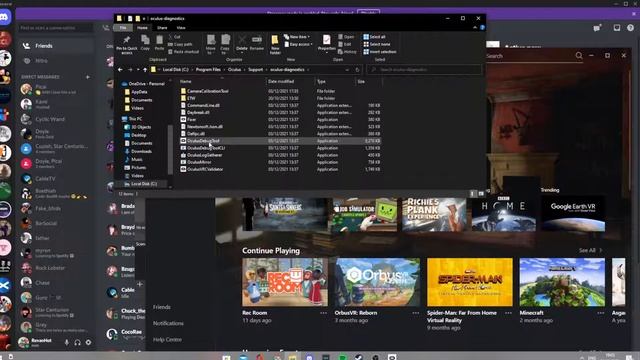Create a New folder from the ribbon
Viewport: 640px width, 360px height.
tap(275, 44)
